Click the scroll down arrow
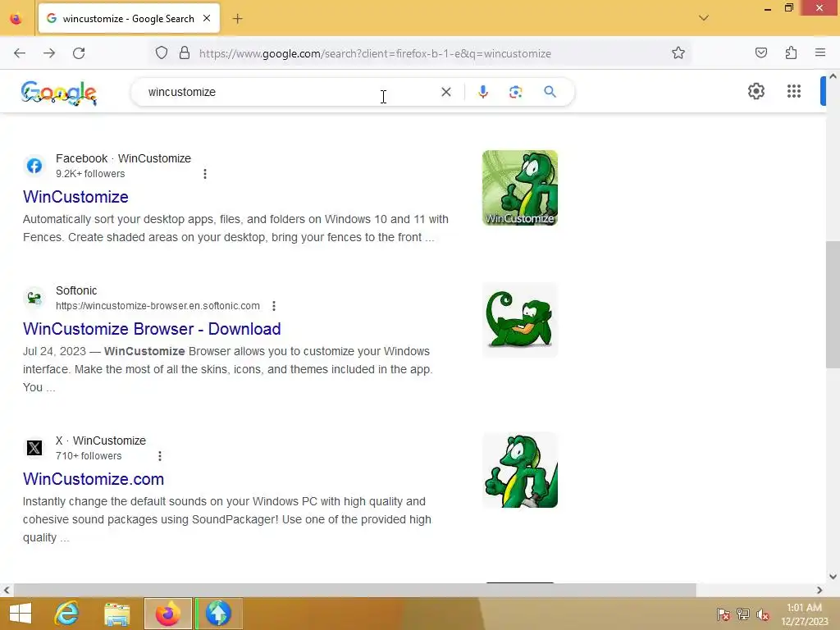This screenshot has height=630, width=840. point(833,577)
